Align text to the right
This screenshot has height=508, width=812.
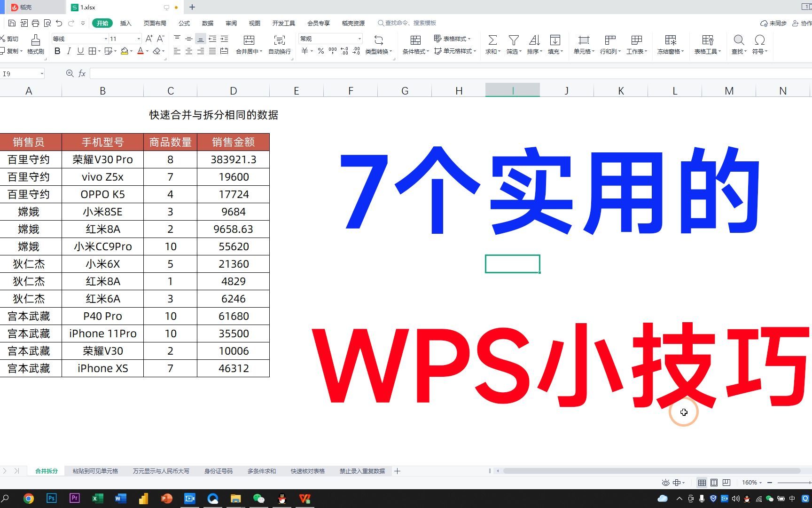click(201, 51)
